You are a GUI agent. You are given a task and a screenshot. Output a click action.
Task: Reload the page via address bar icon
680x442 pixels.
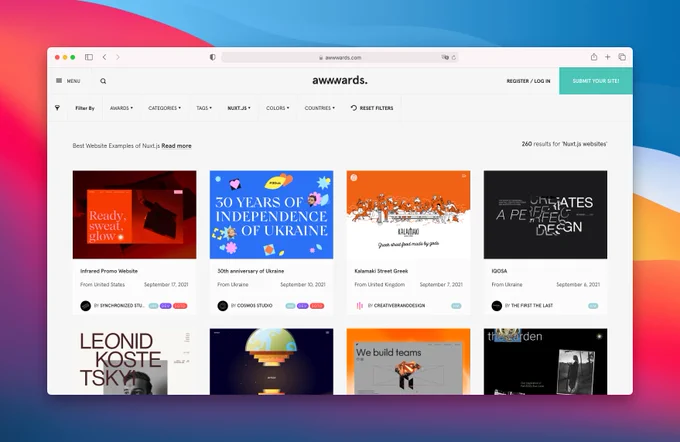[454, 57]
